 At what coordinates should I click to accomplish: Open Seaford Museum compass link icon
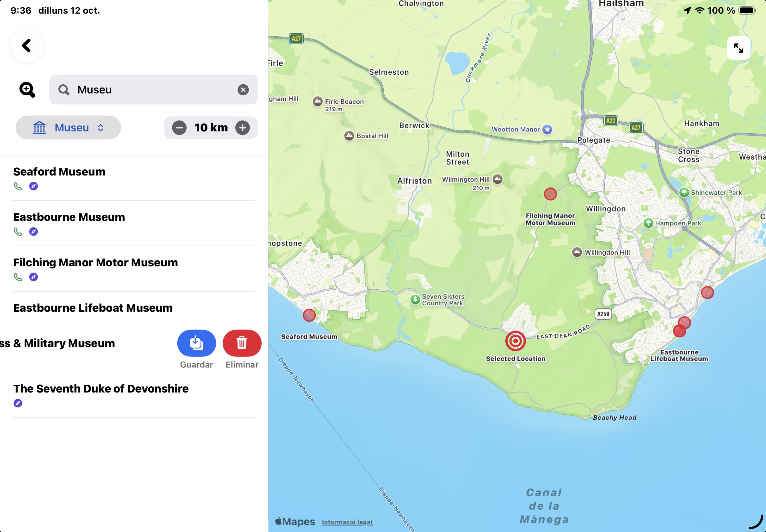click(33, 186)
